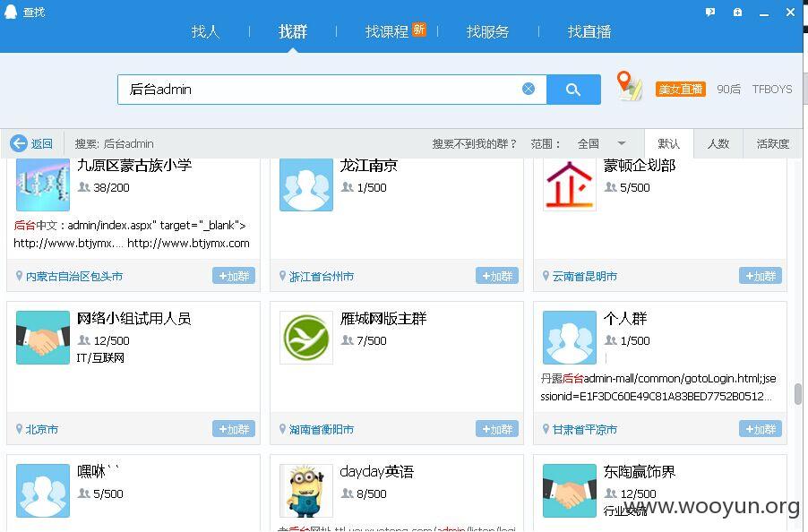Join 九原区蒙古族小学 with 加群 button
Image resolution: width=808 pixels, height=532 pixels.
tap(234, 276)
